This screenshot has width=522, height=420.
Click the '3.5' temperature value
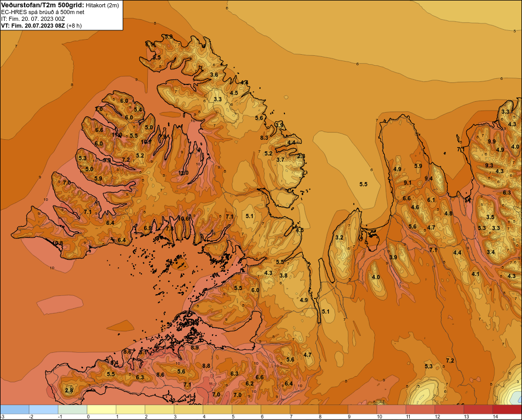[x=490, y=217]
